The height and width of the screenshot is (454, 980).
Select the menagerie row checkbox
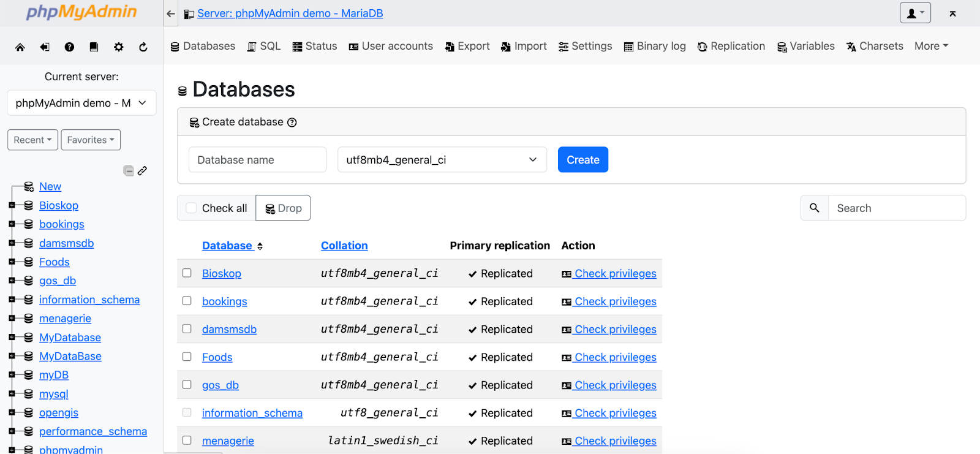coord(187,441)
